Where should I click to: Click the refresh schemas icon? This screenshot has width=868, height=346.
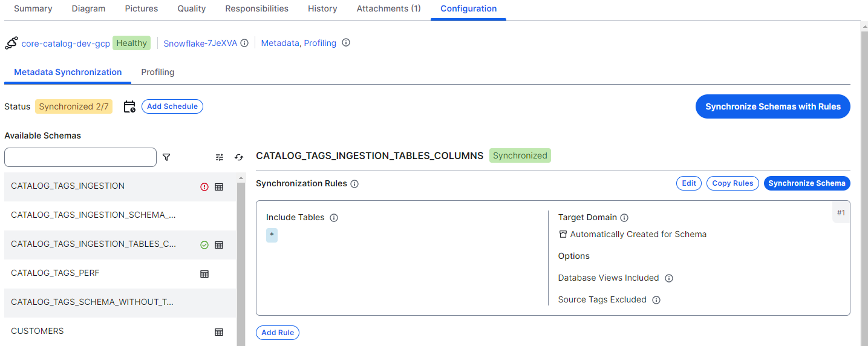tap(239, 157)
